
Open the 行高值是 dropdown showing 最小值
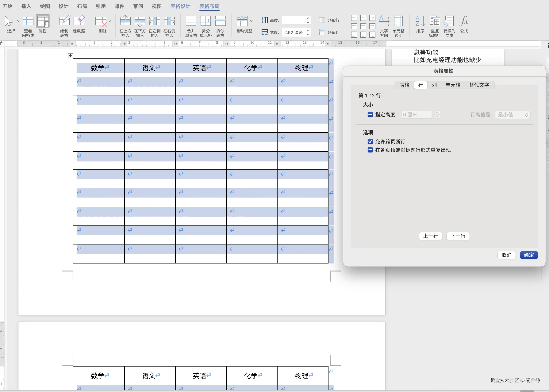click(512, 115)
